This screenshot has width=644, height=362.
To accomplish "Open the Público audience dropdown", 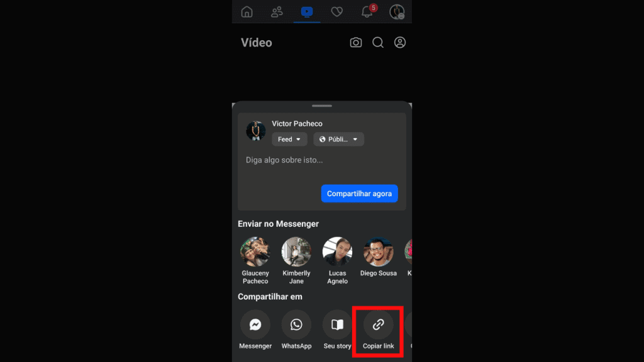I will coord(338,139).
